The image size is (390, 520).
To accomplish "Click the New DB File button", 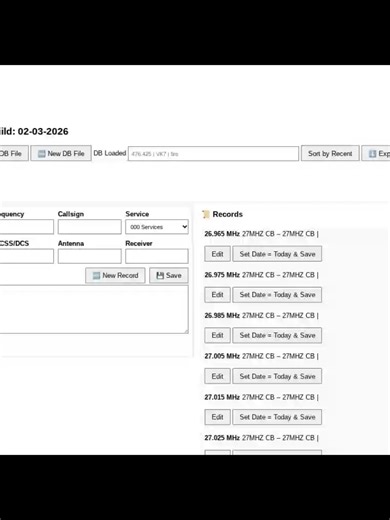I will [61, 153].
